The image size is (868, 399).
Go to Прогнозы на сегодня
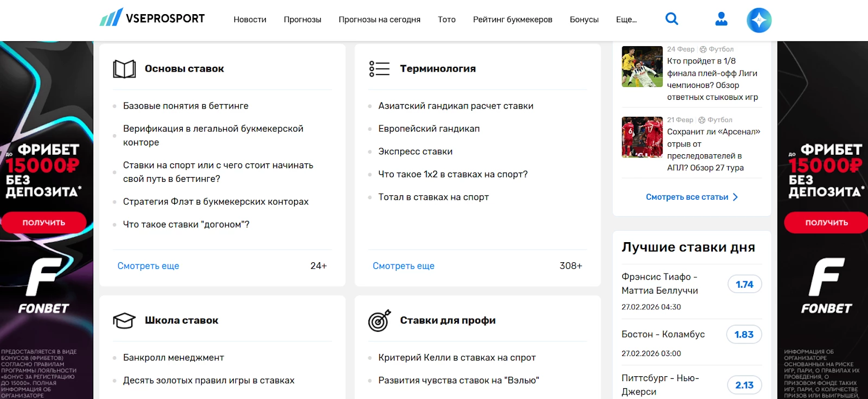(x=380, y=20)
